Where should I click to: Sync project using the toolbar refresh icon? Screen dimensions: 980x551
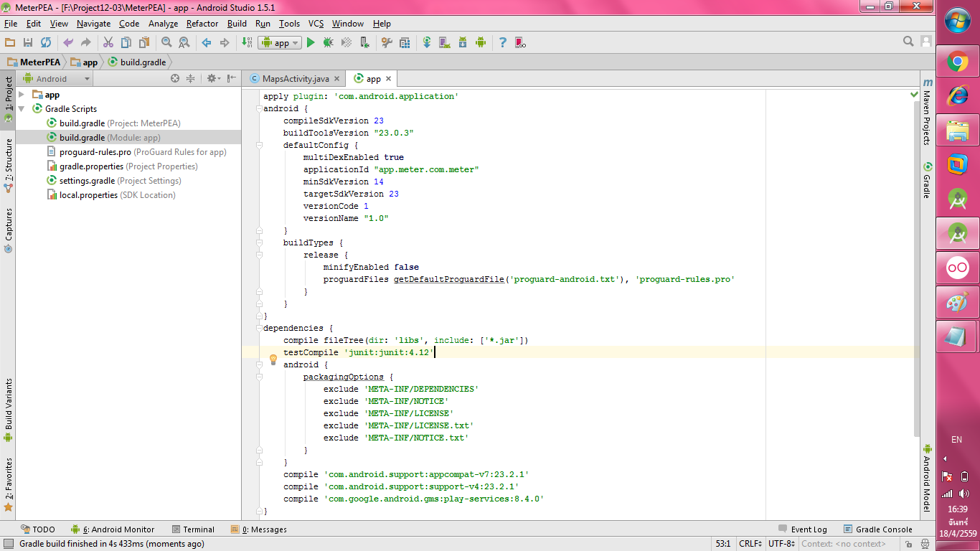point(46,43)
